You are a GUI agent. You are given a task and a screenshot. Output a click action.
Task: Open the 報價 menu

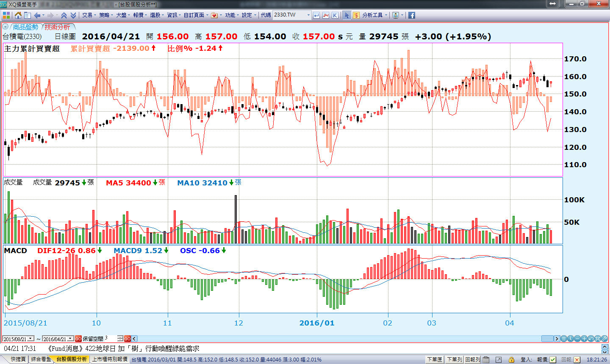click(140, 15)
